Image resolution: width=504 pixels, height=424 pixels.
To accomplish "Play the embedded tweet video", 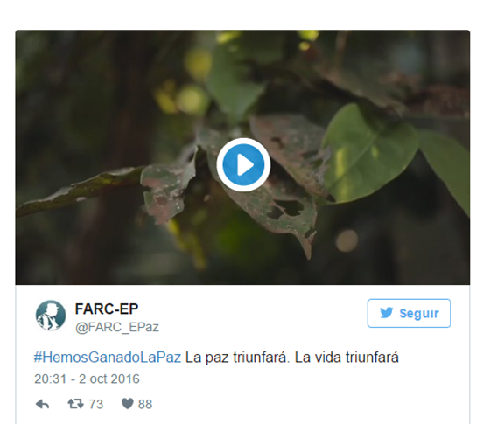I will click(x=243, y=164).
